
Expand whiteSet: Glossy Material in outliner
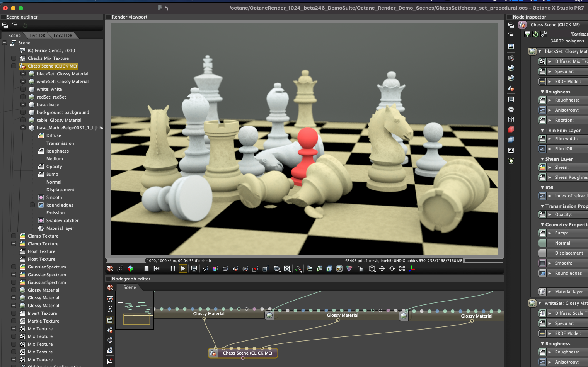click(23, 82)
